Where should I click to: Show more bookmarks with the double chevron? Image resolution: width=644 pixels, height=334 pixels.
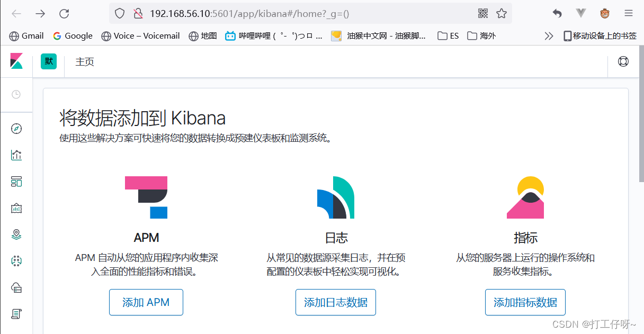[549, 36]
